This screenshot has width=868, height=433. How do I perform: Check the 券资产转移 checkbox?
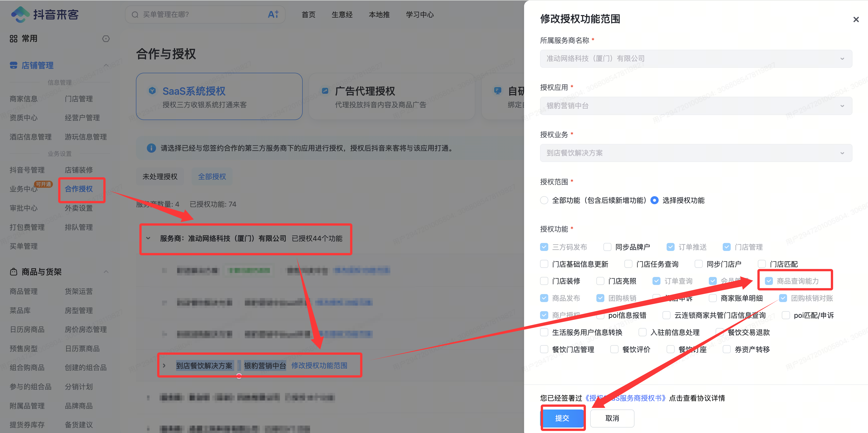726,350
